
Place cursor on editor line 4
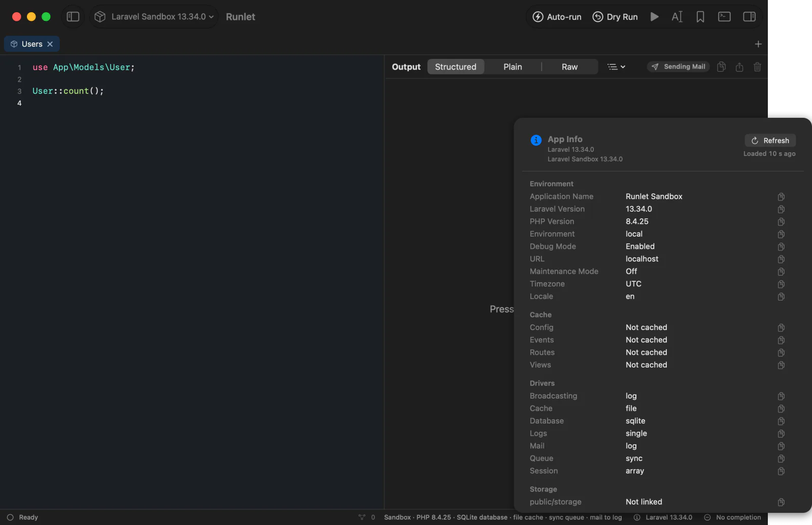[x=203, y=103]
